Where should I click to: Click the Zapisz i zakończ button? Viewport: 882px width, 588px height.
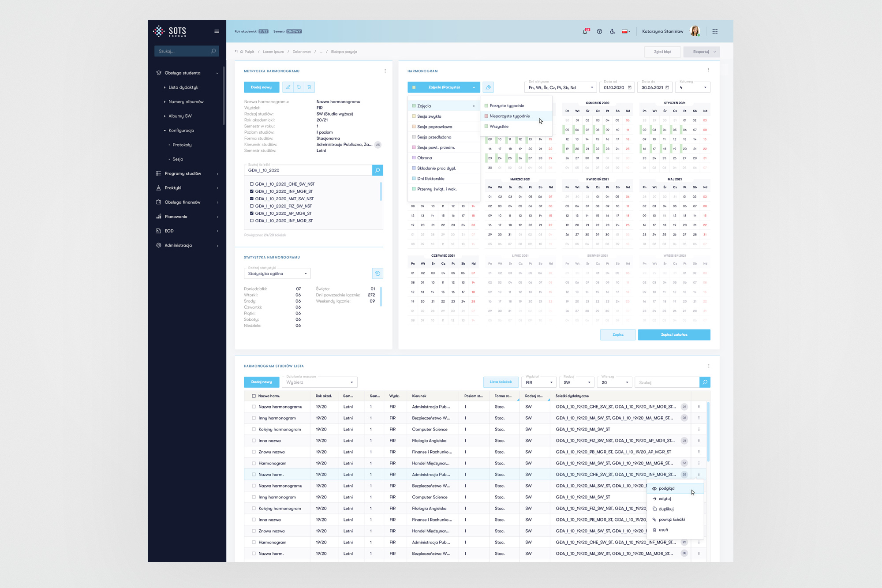[x=674, y=335]
